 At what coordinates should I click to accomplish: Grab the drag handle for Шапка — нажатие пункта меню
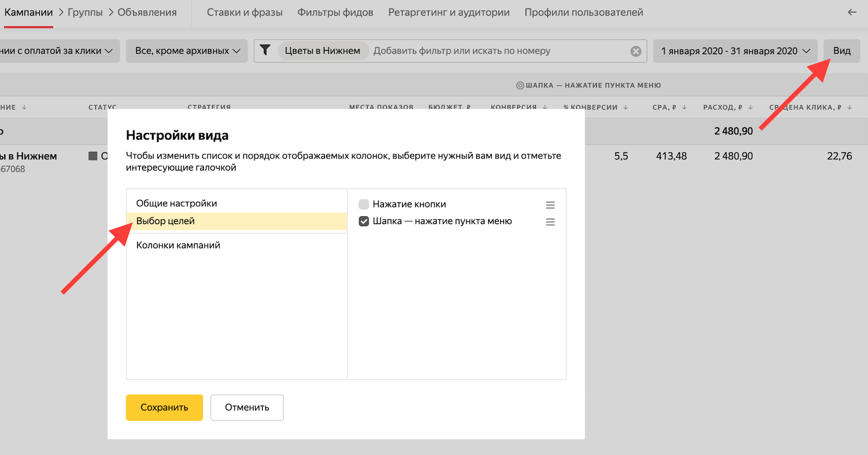point(550,222)
